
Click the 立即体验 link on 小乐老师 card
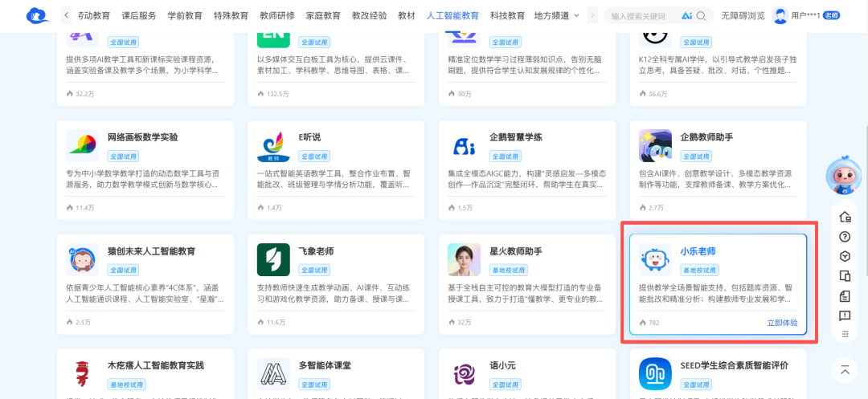coord(782,323)
